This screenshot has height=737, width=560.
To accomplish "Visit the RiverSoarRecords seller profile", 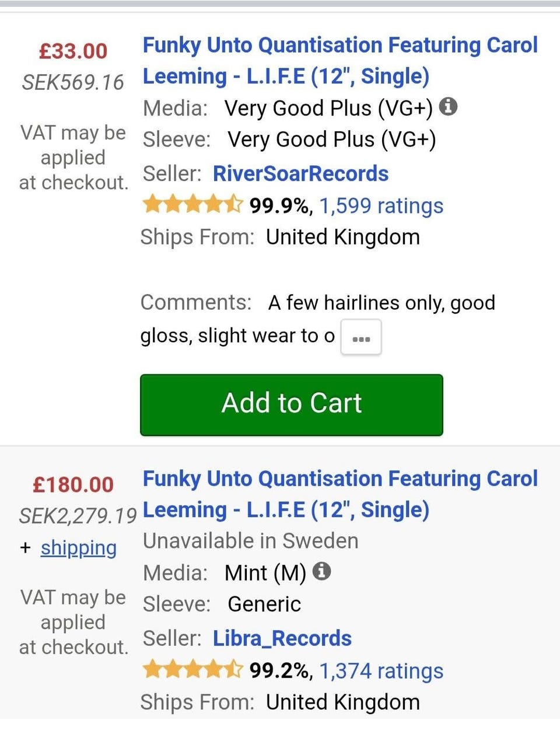I will (300, 173).
